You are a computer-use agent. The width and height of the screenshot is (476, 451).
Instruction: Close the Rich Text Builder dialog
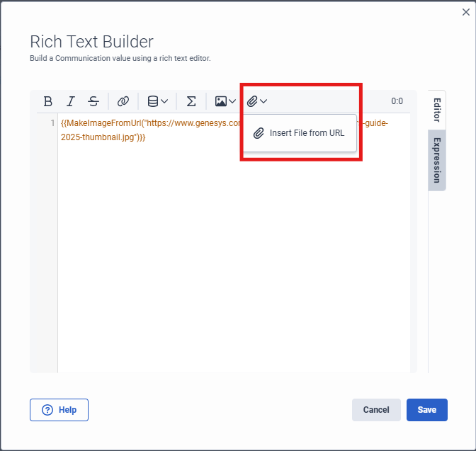(x=465, y=12)
